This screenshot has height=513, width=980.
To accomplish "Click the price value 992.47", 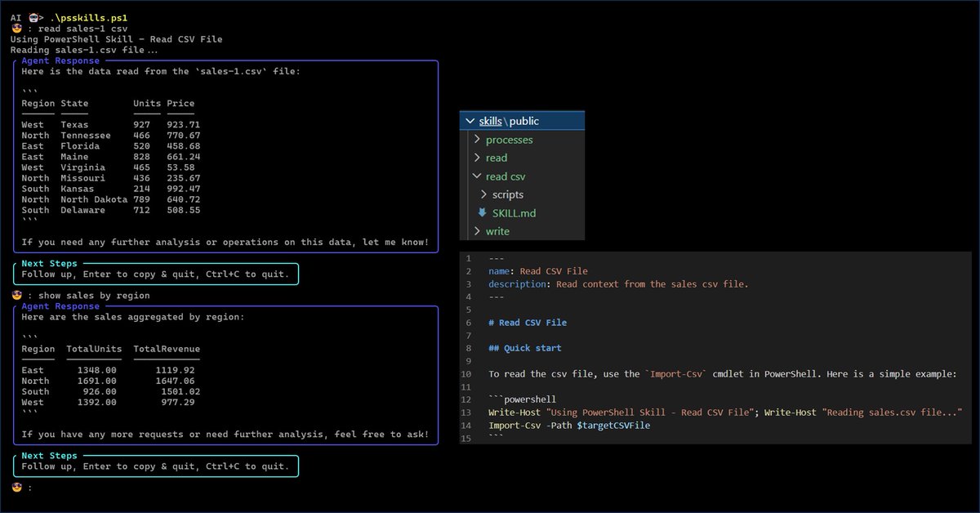I will [x=184, y=189].
